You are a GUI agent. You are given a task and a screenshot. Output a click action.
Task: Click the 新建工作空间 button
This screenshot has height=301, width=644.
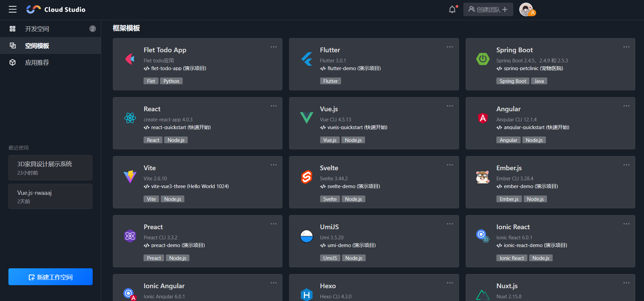51,277
